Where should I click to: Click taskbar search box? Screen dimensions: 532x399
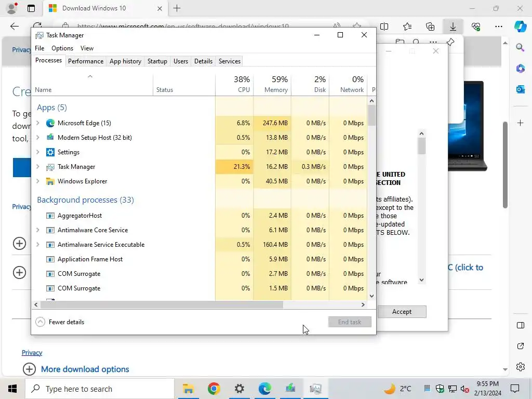(x=100, y=389)
